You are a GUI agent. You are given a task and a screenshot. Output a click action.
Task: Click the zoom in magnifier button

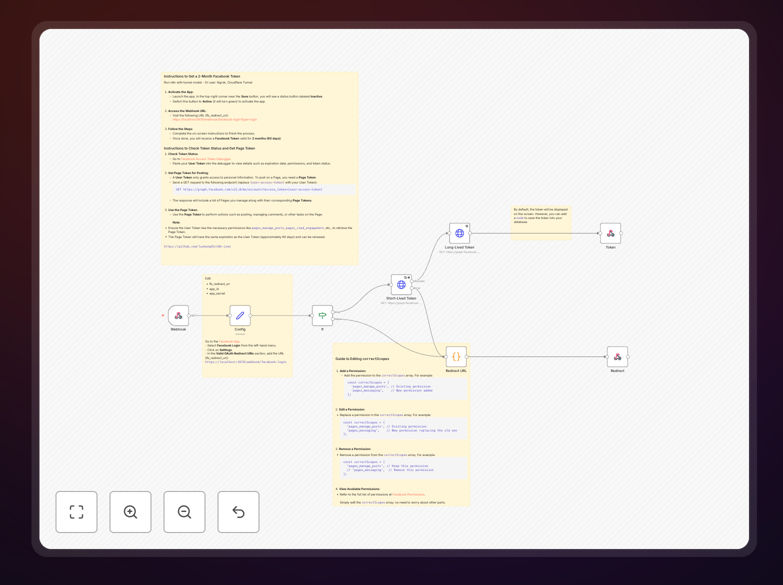(130, 512)
